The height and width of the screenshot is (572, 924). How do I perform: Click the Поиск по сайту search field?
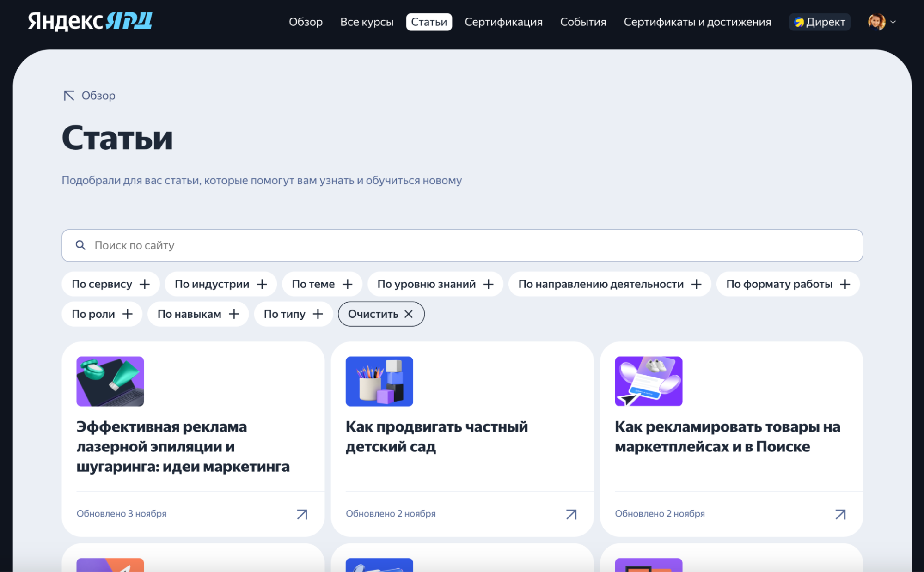click(277, 245)
